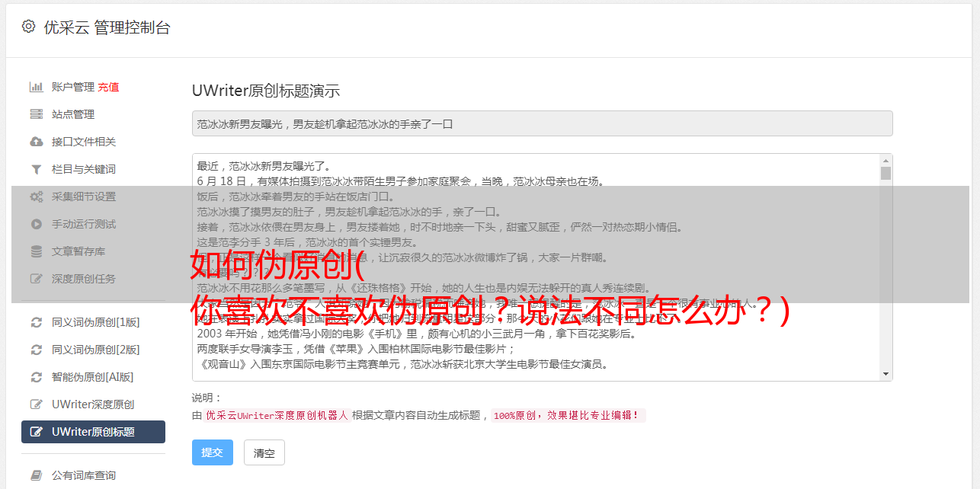Click the '100%原创，效果堪比专业编辑！' note
This screenshot has width=980, height=489.
[x=568, y=416]
